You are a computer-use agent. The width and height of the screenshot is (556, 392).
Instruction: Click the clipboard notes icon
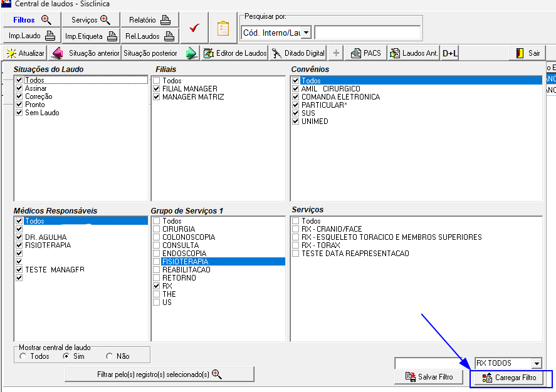coord(223,28)
